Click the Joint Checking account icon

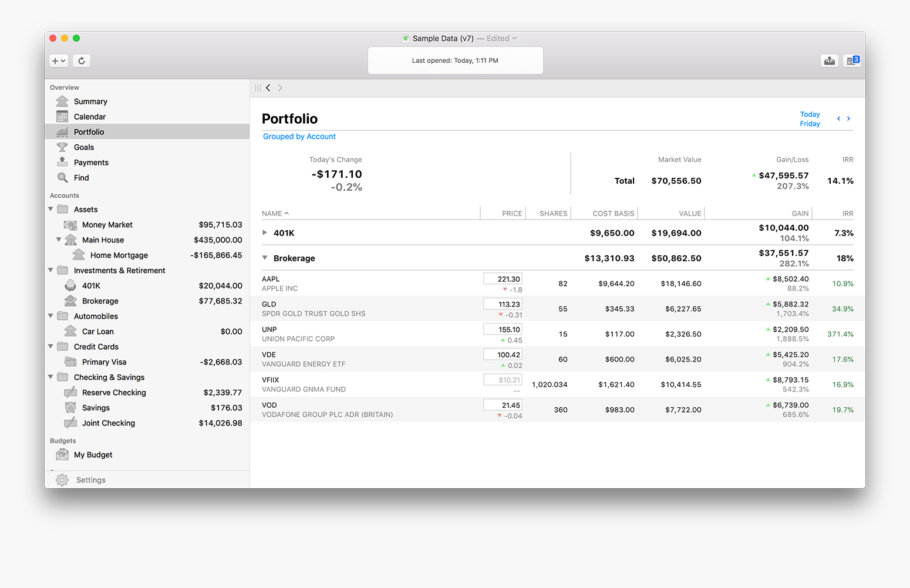(x=70, y=423)
